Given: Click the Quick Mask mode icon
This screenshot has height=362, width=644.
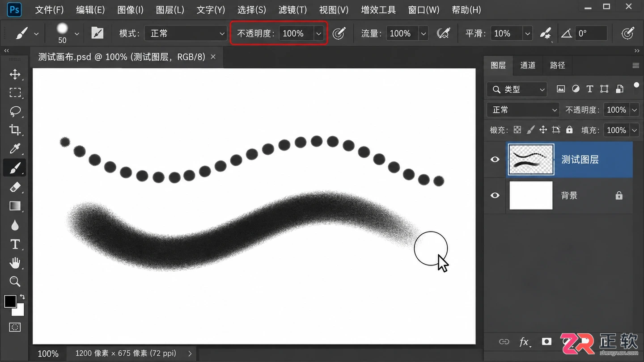Looking at the screenshot, I should click(x=15, y=328).
